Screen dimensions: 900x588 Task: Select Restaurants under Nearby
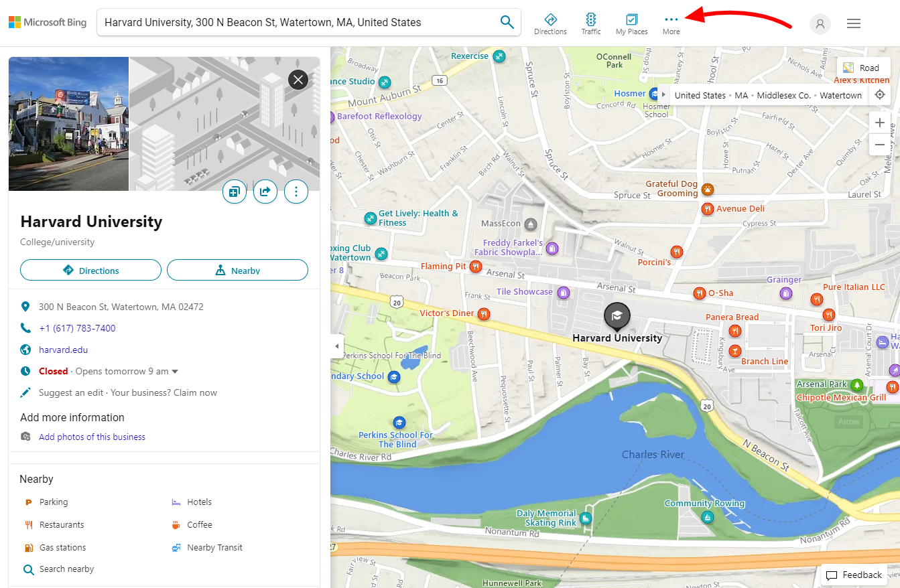tap(62, 524)
